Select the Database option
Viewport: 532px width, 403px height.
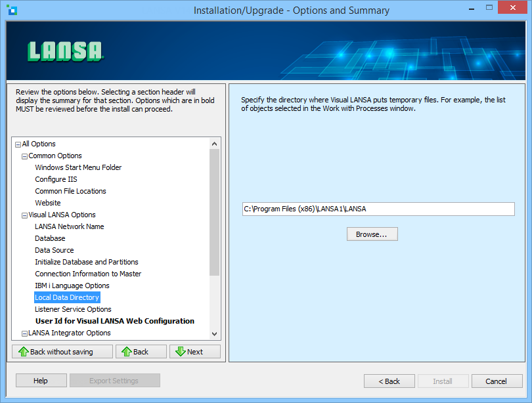click(50, 238)
